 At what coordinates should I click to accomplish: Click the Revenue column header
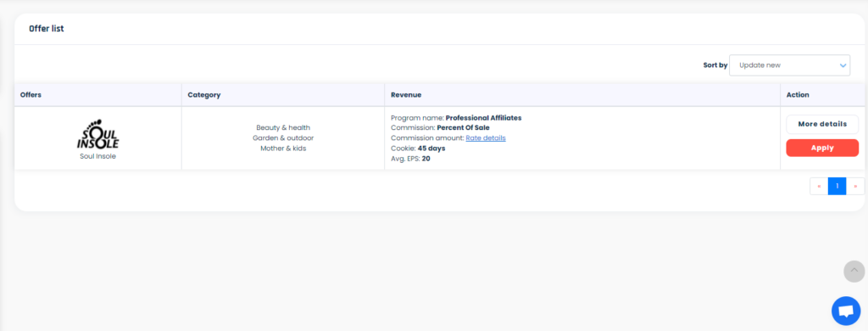click(406, 95)
